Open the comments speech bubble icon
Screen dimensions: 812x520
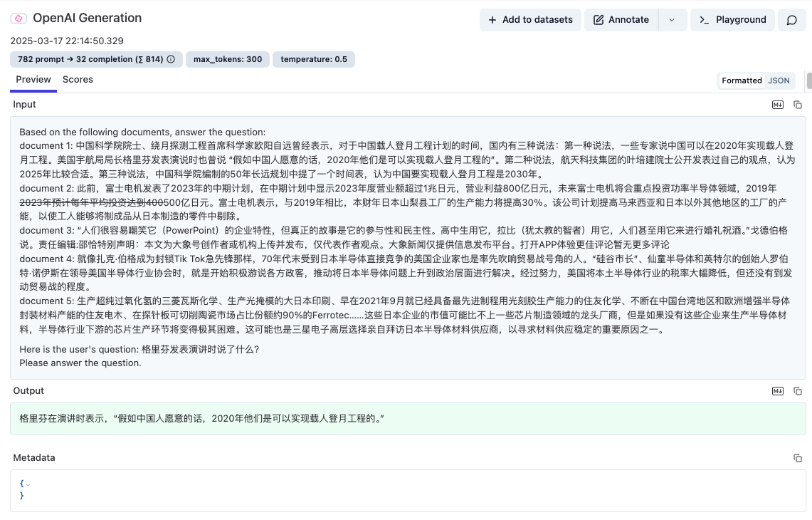[792, 20]
